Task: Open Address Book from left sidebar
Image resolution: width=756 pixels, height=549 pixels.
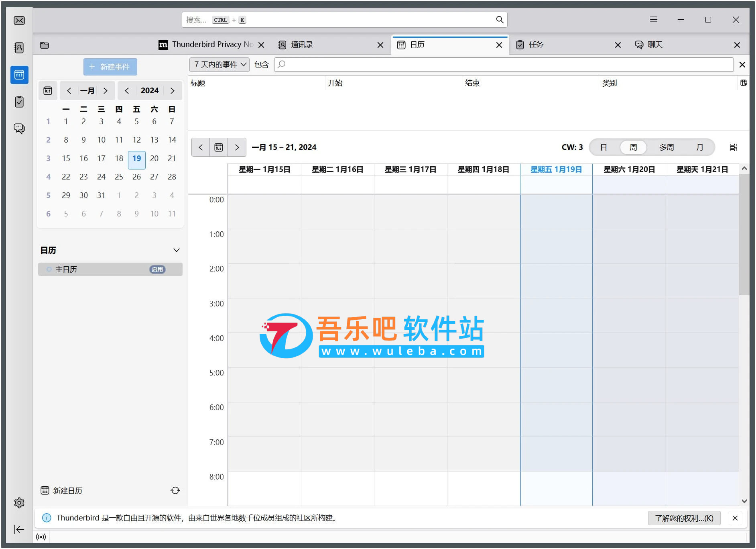Action: [x=19, y=48]
